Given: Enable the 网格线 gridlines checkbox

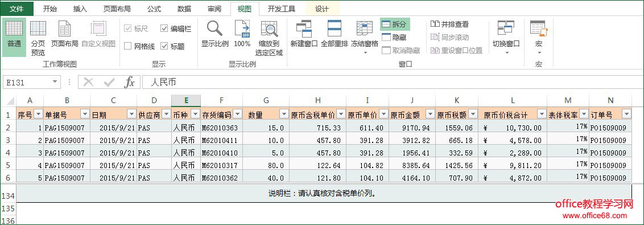Looking at the screenshot, I should tap(128, 47).
